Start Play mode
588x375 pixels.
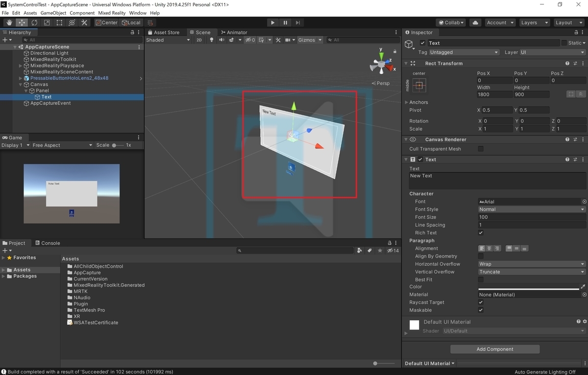[273, 23]
